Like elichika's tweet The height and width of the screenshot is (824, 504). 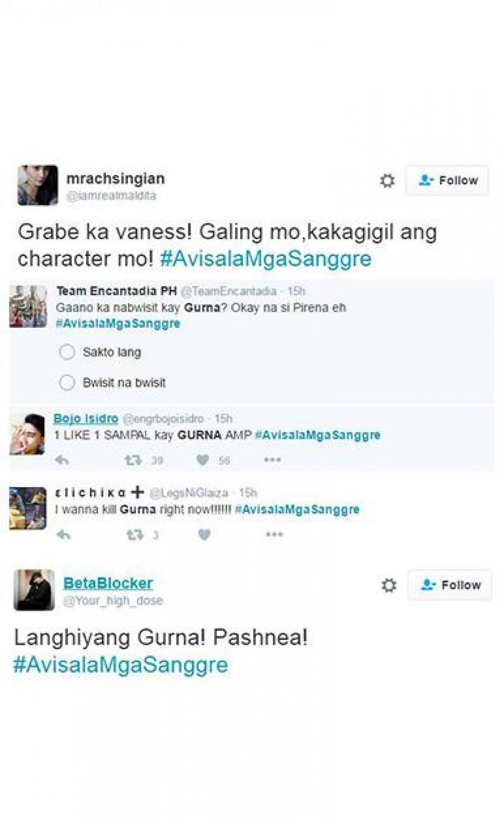(x=204, y=535)
